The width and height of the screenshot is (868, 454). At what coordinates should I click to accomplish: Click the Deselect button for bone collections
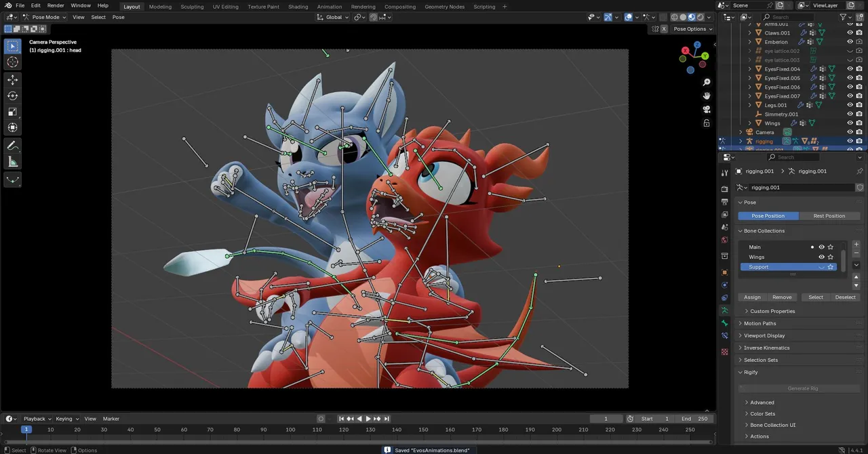[845, 297]
